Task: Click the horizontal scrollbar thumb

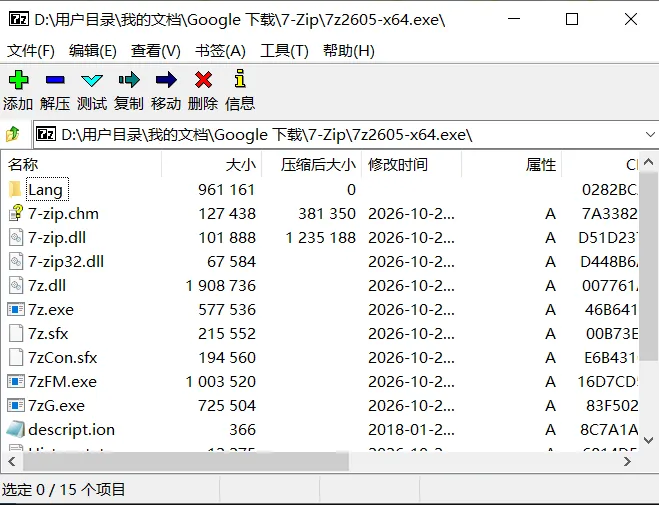Action: (x=186, y=461)
